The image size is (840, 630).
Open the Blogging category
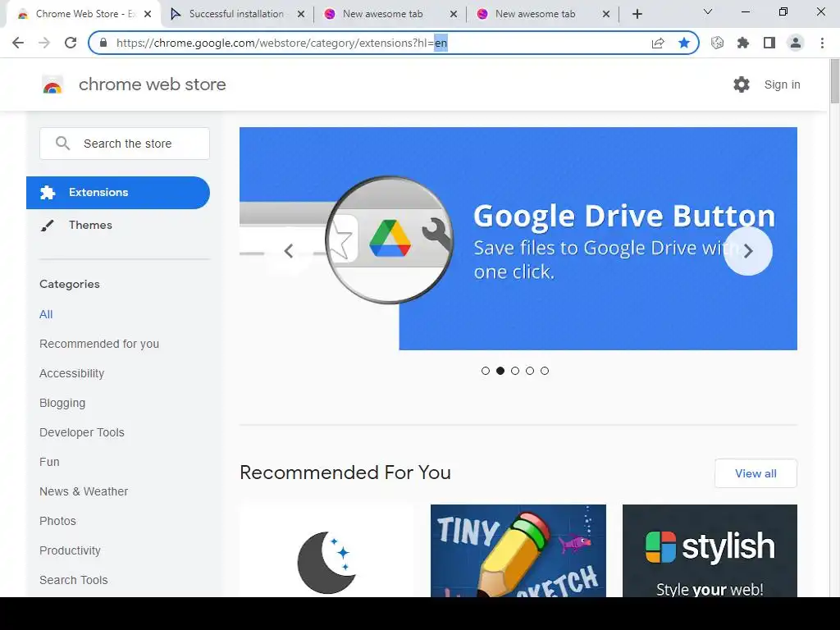click(62, 403)
